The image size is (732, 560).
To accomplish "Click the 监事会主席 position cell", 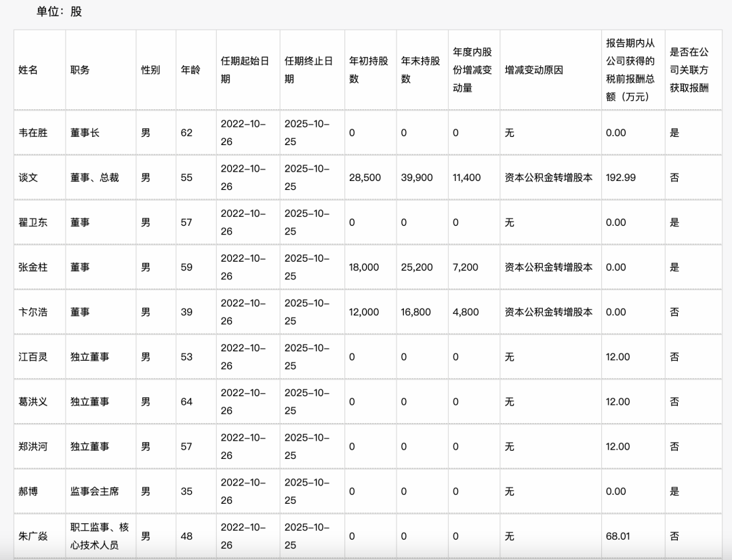I will [94, 491].
